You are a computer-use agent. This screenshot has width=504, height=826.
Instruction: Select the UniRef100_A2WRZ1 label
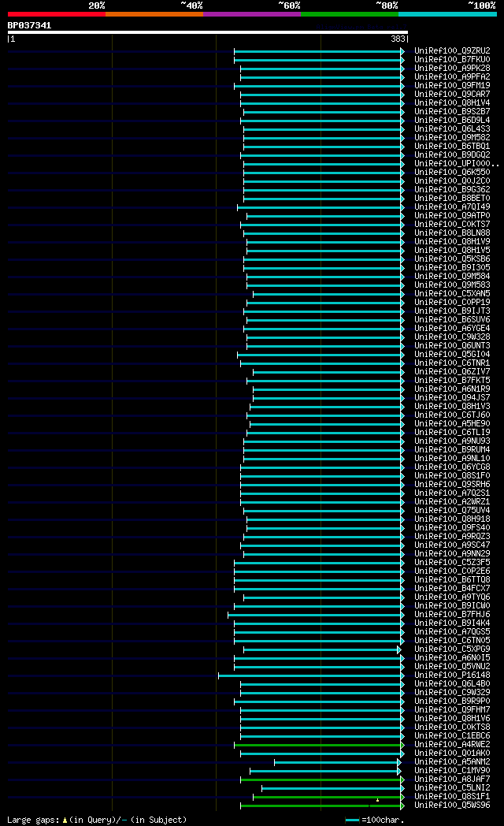point(452,502)
